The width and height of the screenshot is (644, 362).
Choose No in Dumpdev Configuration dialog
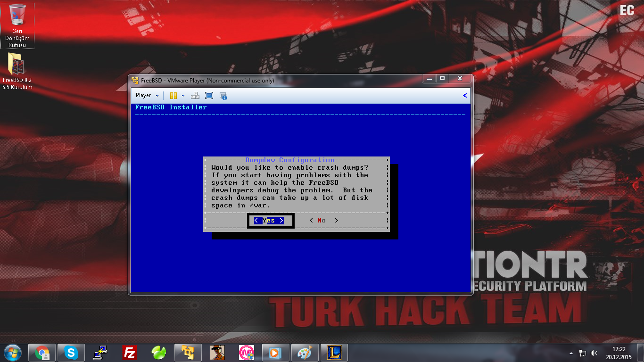click(323, 220)
